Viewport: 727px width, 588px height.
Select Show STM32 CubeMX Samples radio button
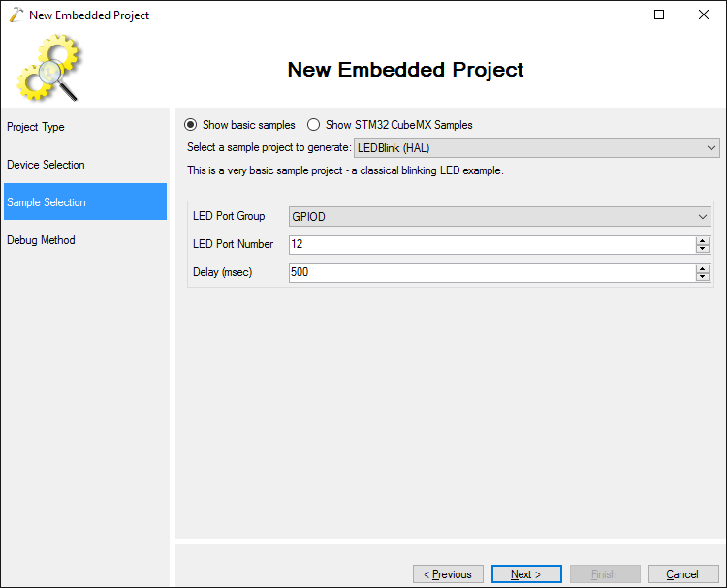(313, 125)
